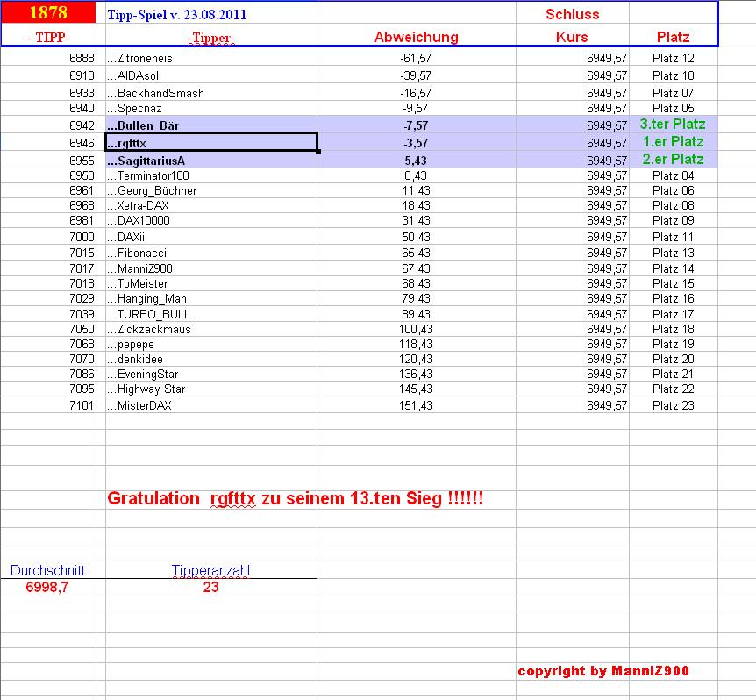Click the deviation value 5,43
The width and height of the screenshot is (756, 700).
[416, 161]
